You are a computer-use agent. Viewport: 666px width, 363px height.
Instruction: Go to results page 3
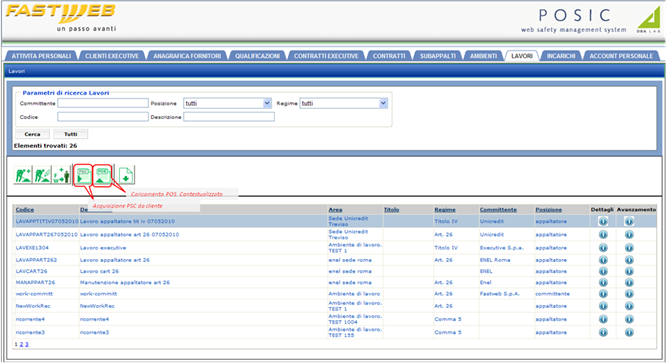point(26,344)
